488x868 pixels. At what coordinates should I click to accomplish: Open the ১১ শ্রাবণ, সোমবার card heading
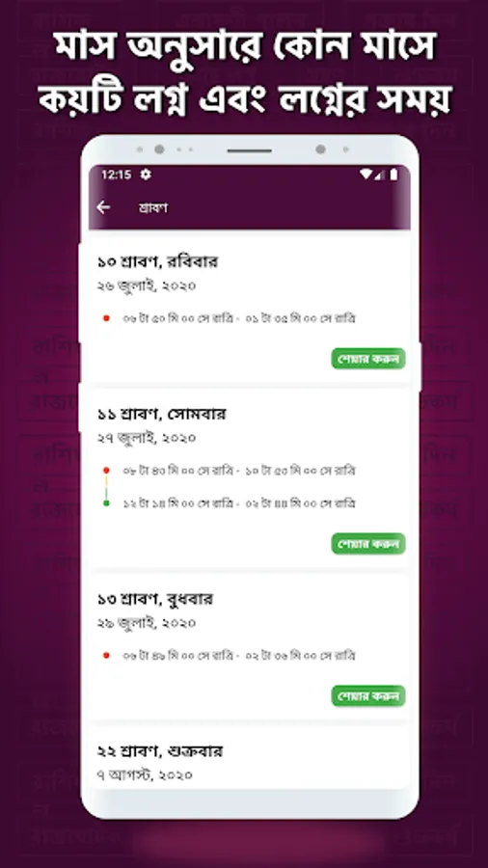click(x=162, y=414)
